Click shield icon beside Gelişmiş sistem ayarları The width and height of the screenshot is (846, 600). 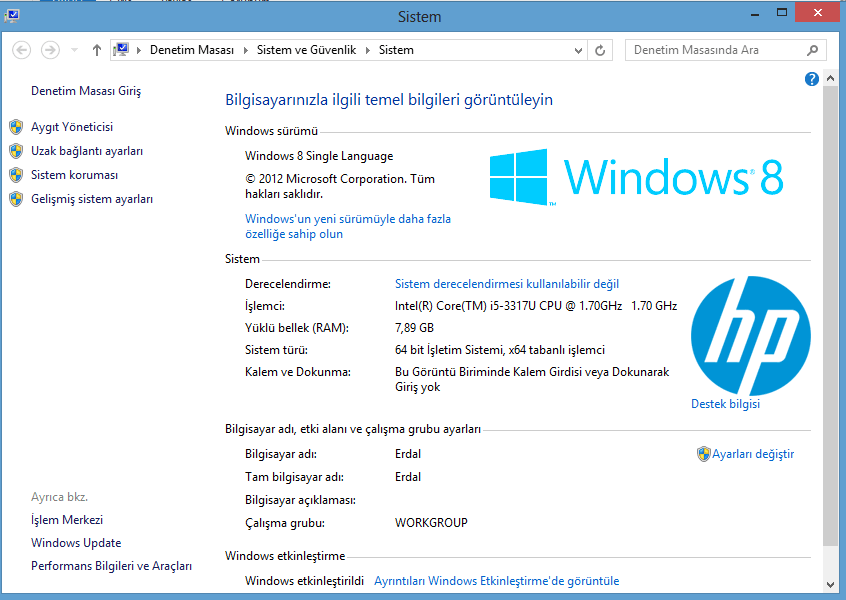click(x=16, y=199)
